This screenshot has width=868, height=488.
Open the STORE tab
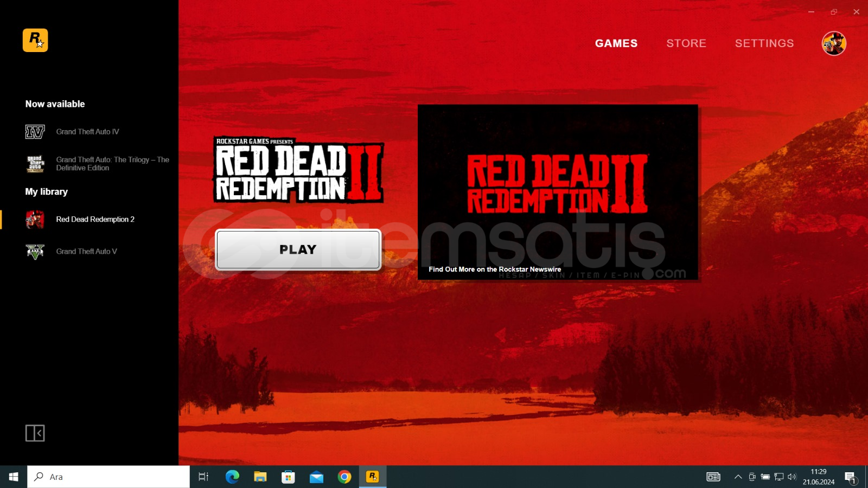(686, 43)
